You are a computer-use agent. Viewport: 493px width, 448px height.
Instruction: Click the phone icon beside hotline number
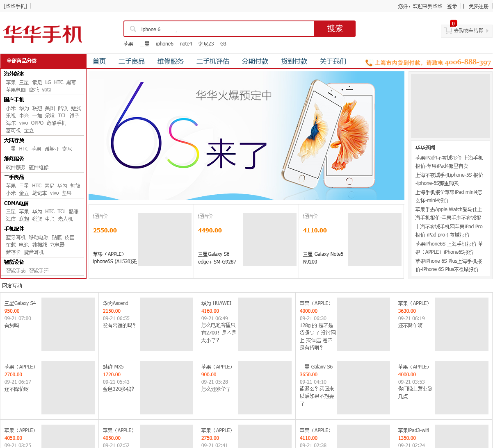(369, 63)
